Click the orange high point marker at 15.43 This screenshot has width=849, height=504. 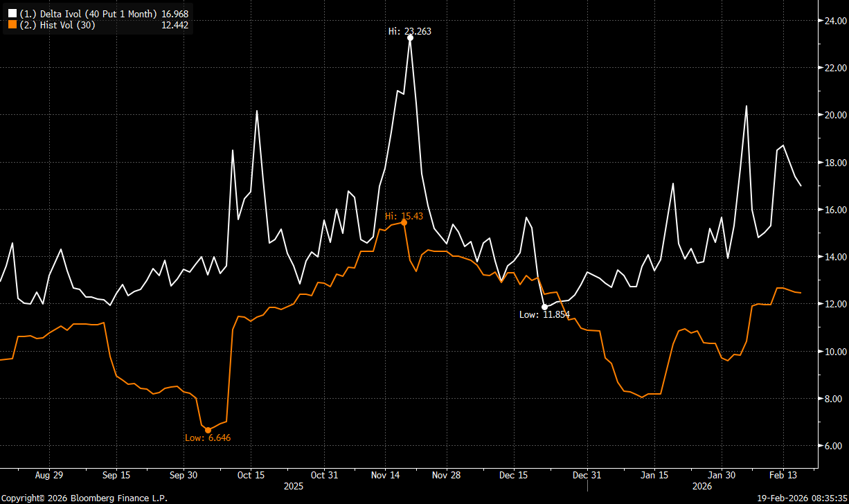tap(404, 222)
